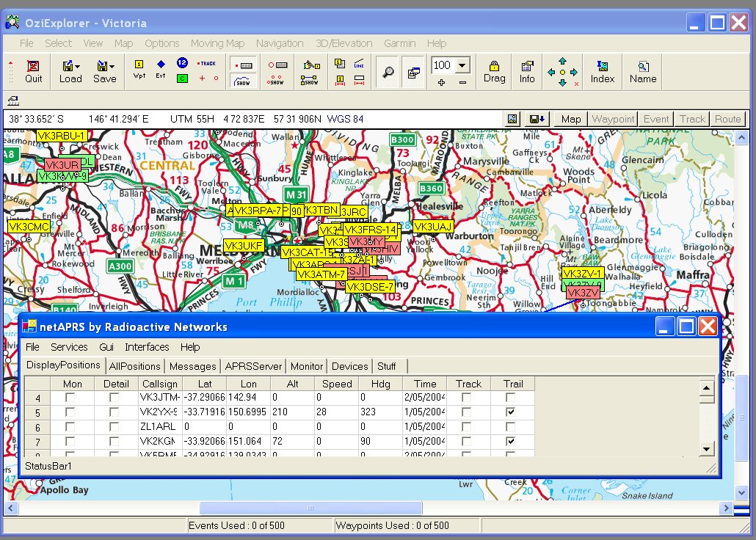Viewport: 756px width, 540px height.
Task: Click the VK3CMC station label on the map
Action: 29,227
